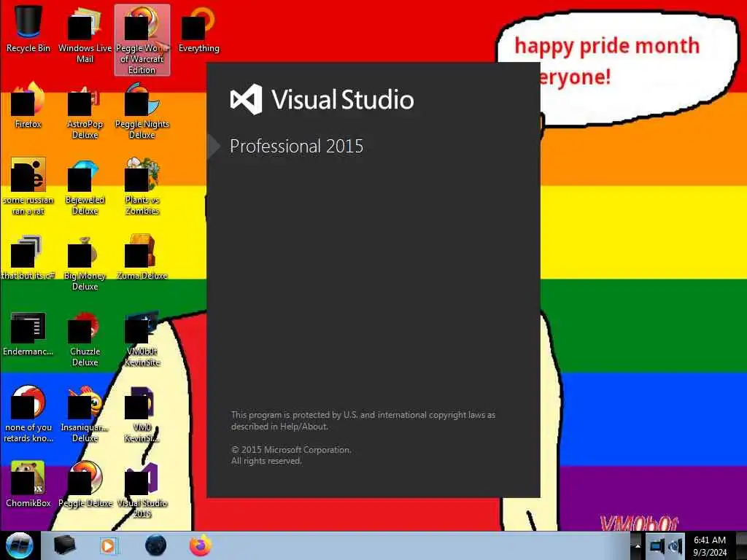Click the Big Money Deluxe icon
747x560 pixels.
(85, 262)
